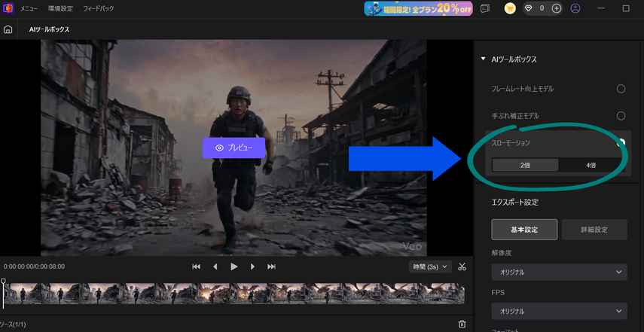Collapse the AIツールボックス section
This screenshot has height=332, width=644.
[x=483, y=59]
